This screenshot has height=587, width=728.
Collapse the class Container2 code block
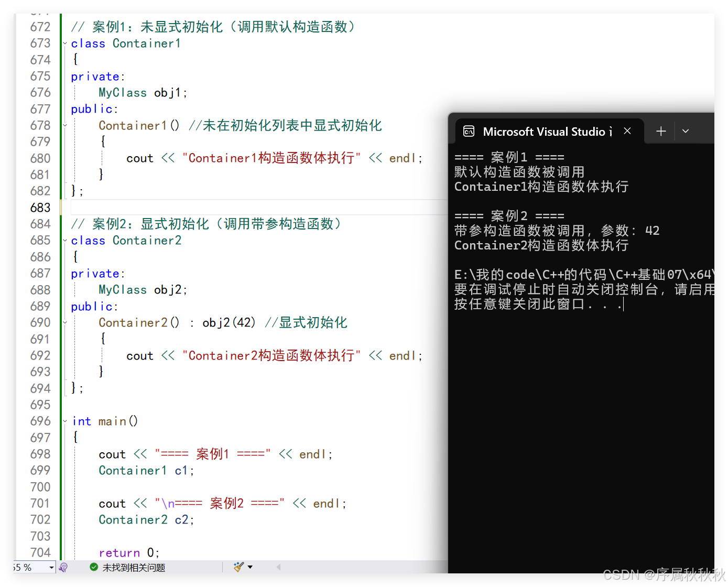65,241
